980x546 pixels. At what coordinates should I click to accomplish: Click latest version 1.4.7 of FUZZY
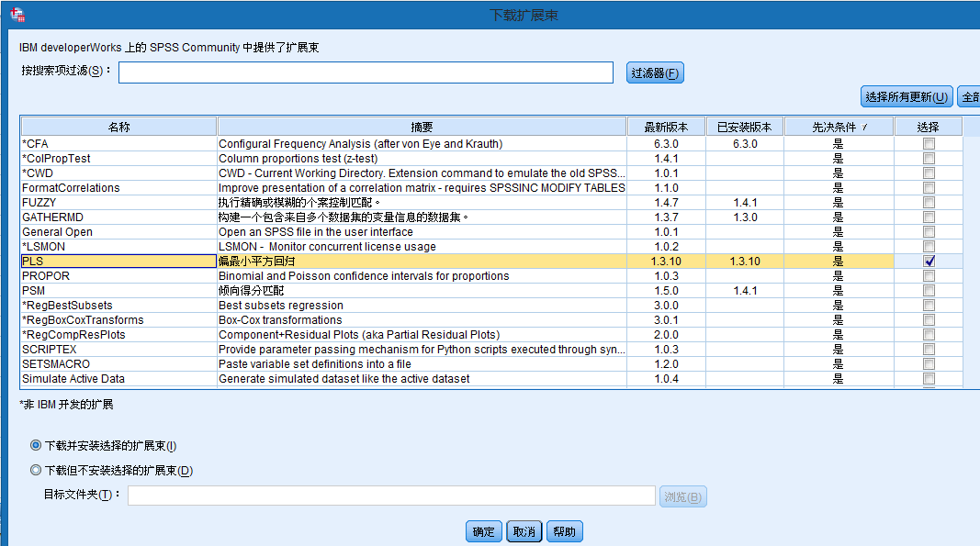pyautogui.click(x=666, y=203)
